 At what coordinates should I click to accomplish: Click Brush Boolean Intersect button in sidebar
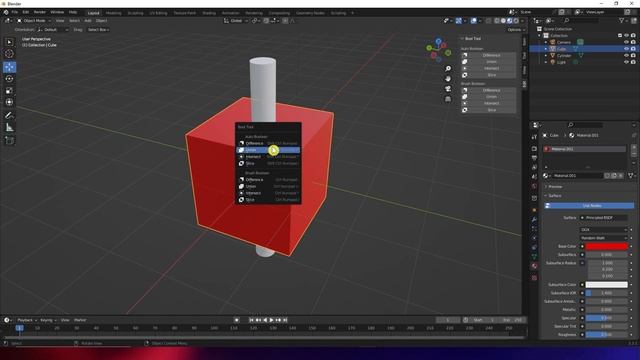[x=488, y=103]
